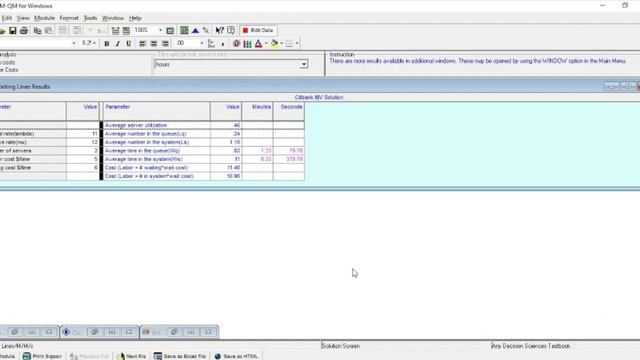The width and height of the screenshot is (640, 360).
Task: Click the grid lines toolbar icon
Action: coord(289,44)
